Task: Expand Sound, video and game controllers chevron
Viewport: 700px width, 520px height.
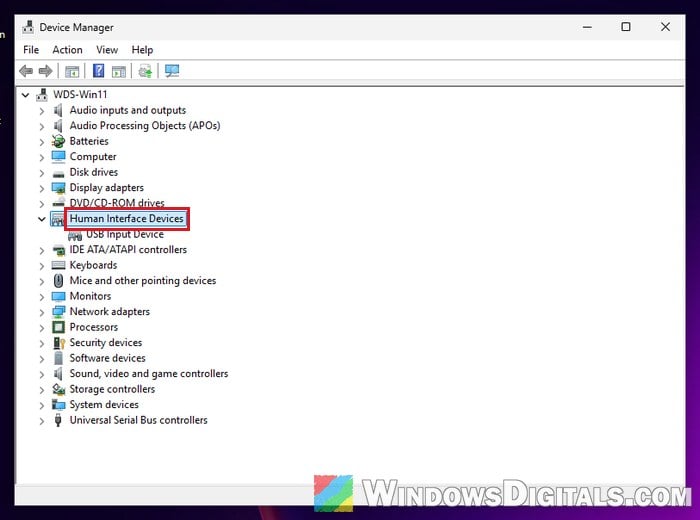Action: click(42, 374)
